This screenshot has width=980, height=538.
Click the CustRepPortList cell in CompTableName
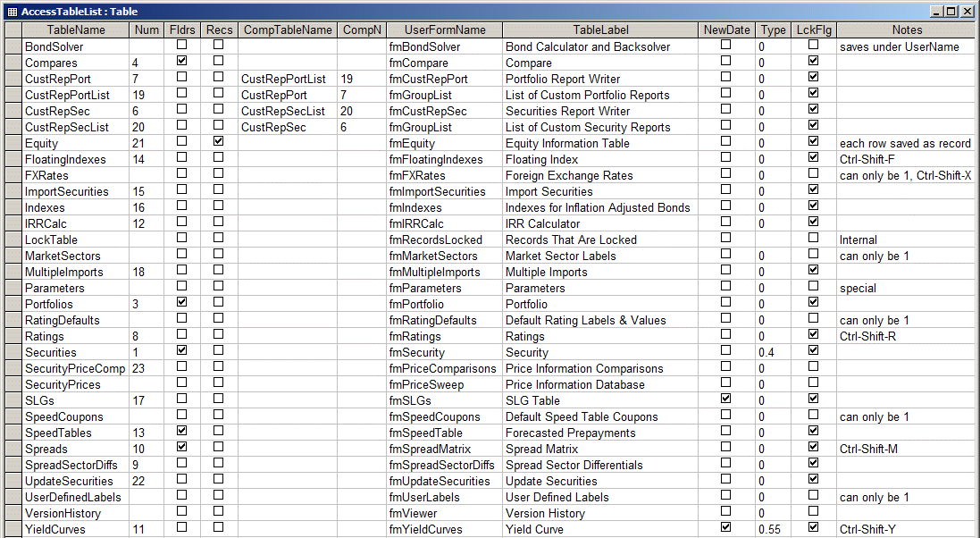point(286,79)
